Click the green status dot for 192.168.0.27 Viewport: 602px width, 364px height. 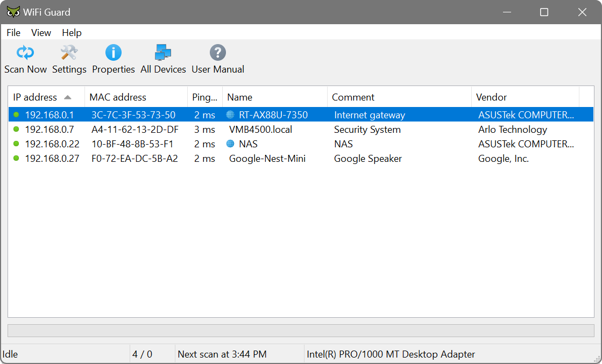pos(16,158)
